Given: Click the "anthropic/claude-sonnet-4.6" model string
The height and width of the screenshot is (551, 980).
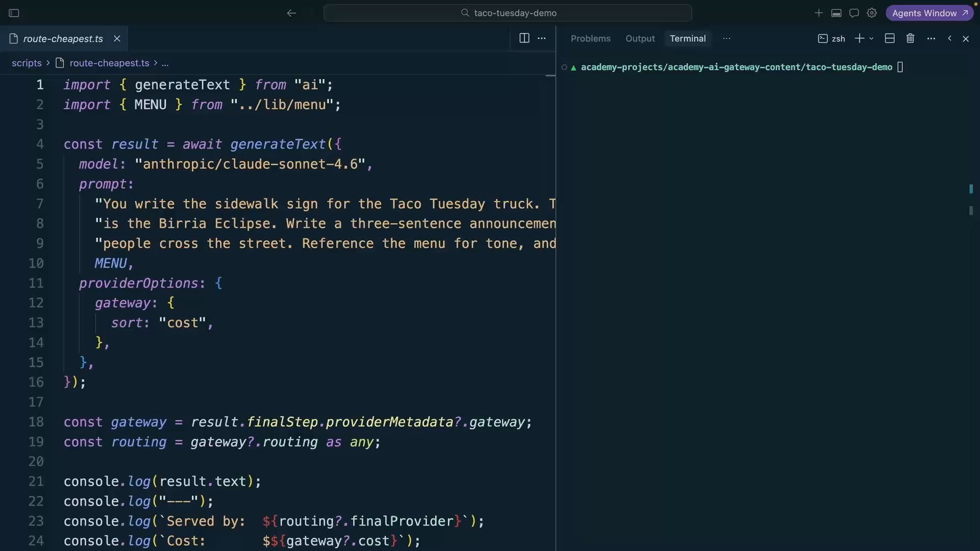Looking at the screenshot, I should (250, 164).
